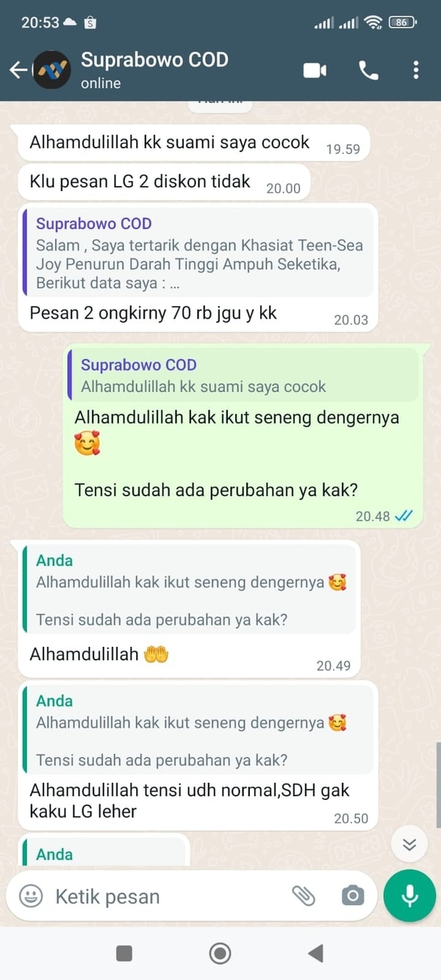Viewport: 441px width, 980px height.
Task: Go back using the header arrow
Action: 18,70
